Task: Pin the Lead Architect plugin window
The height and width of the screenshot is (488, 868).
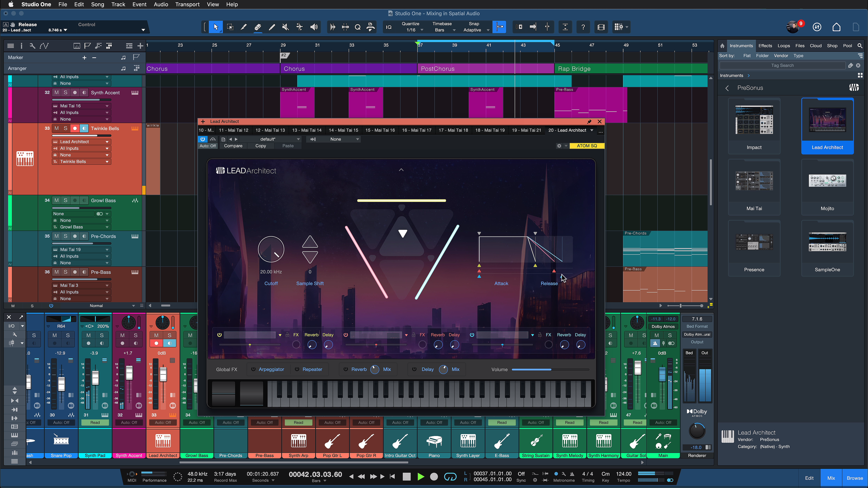Action: 589,122
